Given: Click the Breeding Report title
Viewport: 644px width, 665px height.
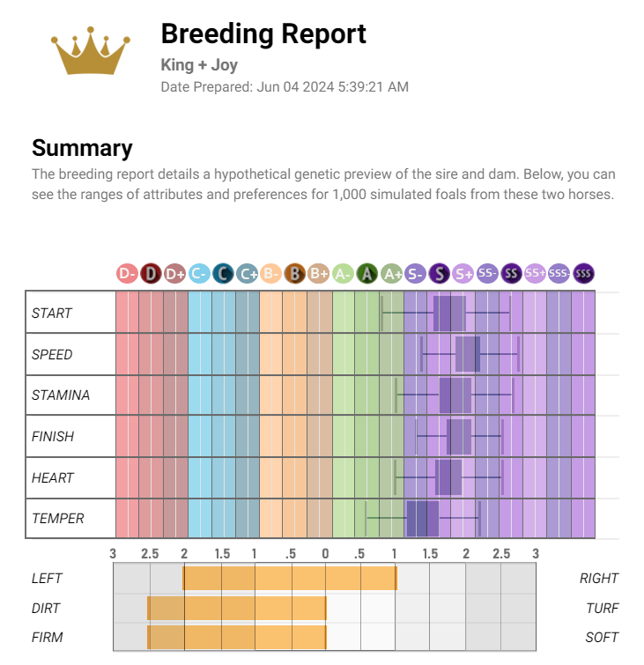Looking at the screenshot, I should coord(263,34).
